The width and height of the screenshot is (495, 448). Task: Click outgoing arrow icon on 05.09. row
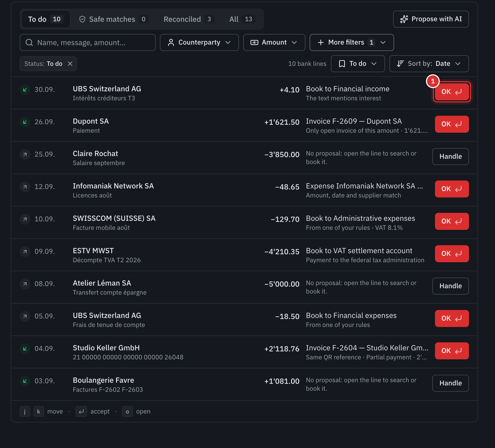25,316
